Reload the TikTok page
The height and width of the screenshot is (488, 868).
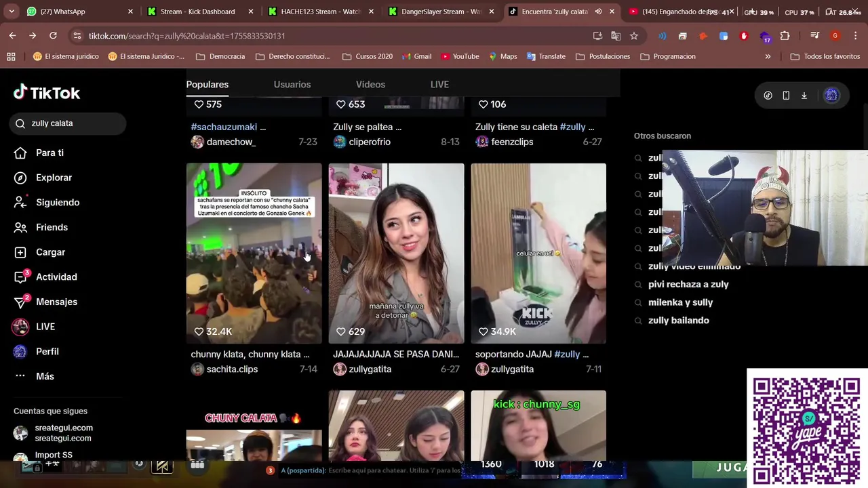[x=52, y=36]
